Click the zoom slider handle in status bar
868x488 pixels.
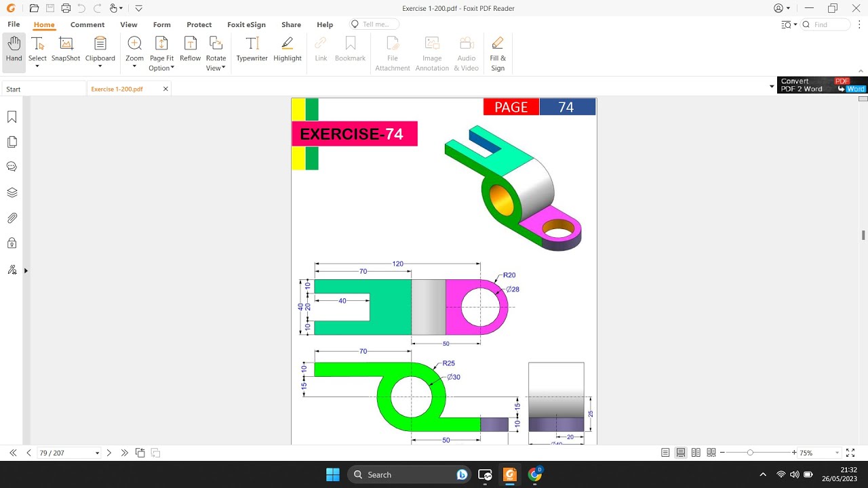[750, 453]
